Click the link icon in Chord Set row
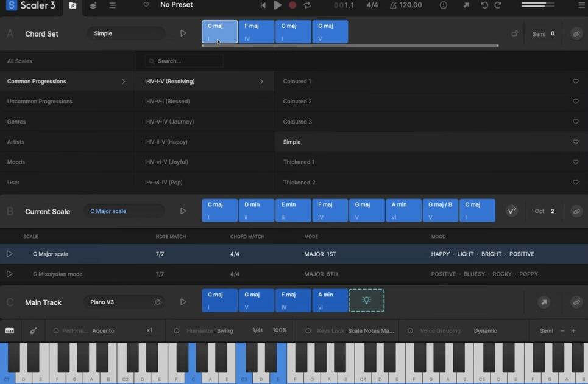Image resolution: width=588 pixels, height=384 pixels. pos(576,34)
